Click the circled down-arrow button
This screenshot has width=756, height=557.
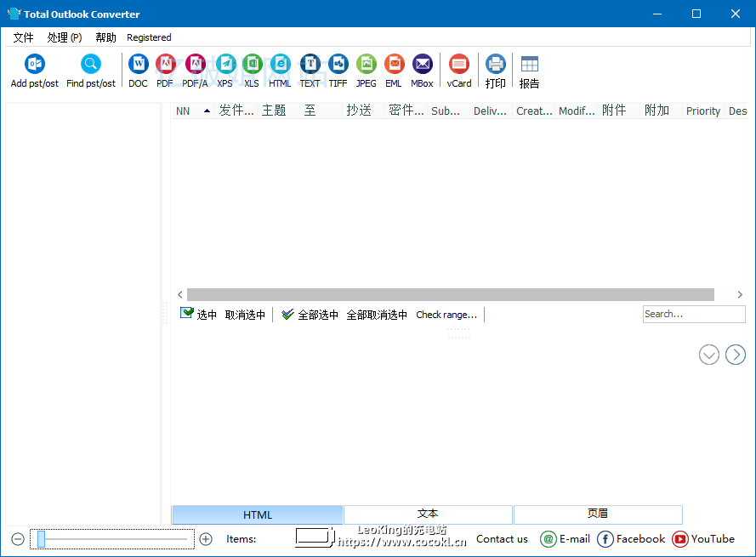708,355
